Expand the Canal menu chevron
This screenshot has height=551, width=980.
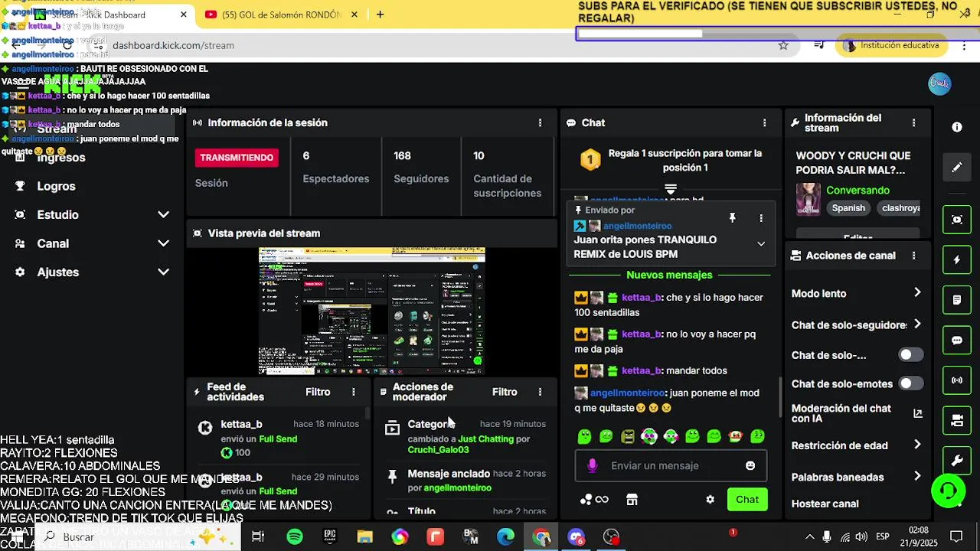click(163, 243)
